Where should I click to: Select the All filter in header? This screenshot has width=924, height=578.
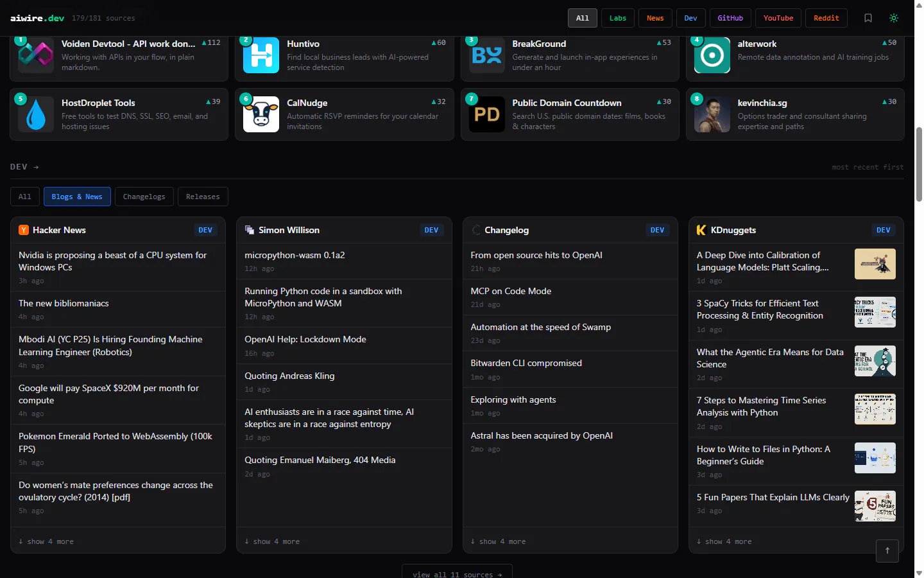pos(583,18)
